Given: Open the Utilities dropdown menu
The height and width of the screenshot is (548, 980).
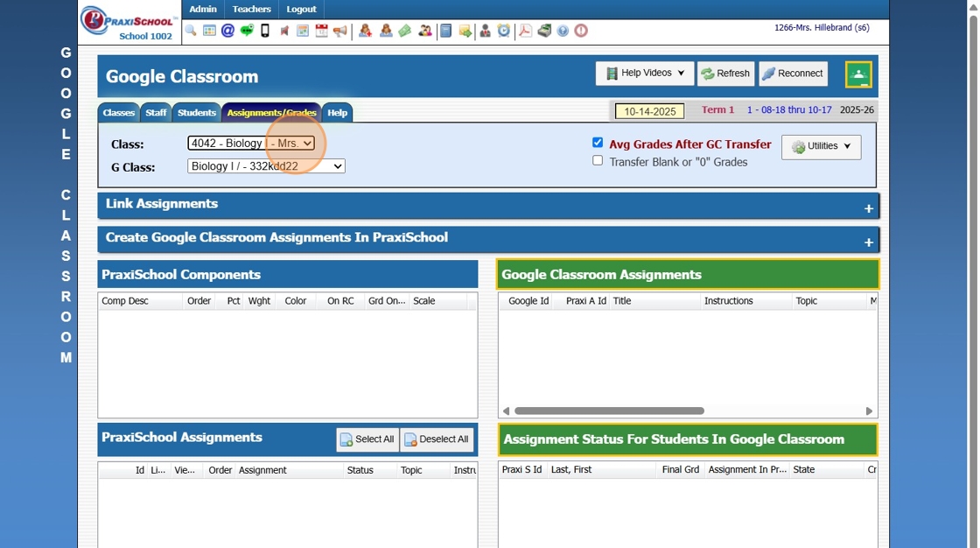Looking at the screenshot, I should [821, 146].
